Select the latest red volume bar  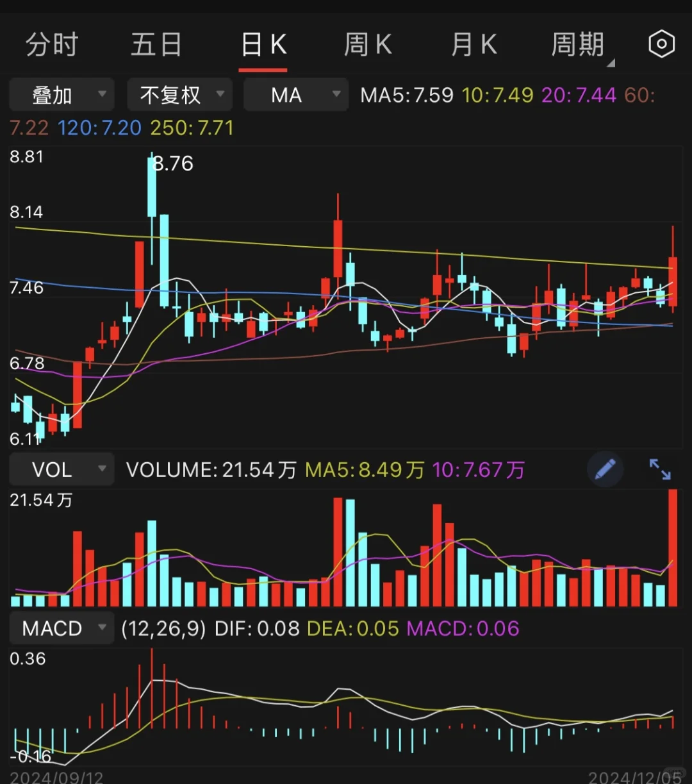[673, 548]
